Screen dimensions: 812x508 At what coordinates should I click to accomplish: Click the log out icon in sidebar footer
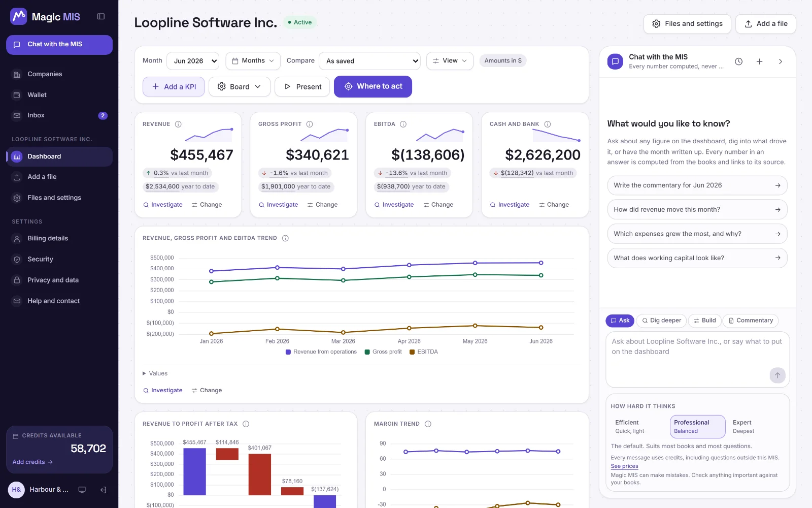(x=104, y=490)
